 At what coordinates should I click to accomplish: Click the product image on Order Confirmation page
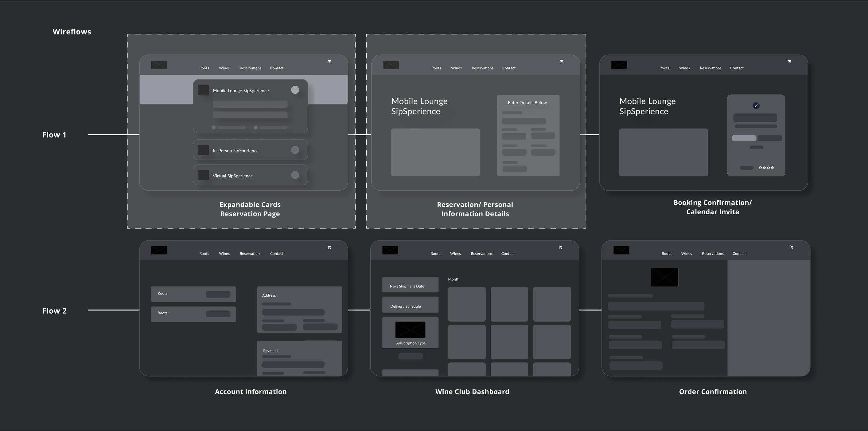(x=665, y=277)
